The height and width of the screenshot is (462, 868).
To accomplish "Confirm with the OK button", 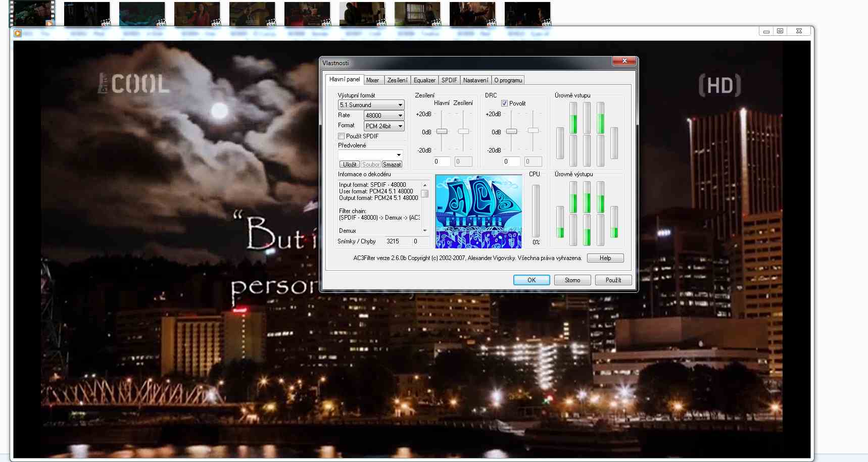I will point(532,280).
